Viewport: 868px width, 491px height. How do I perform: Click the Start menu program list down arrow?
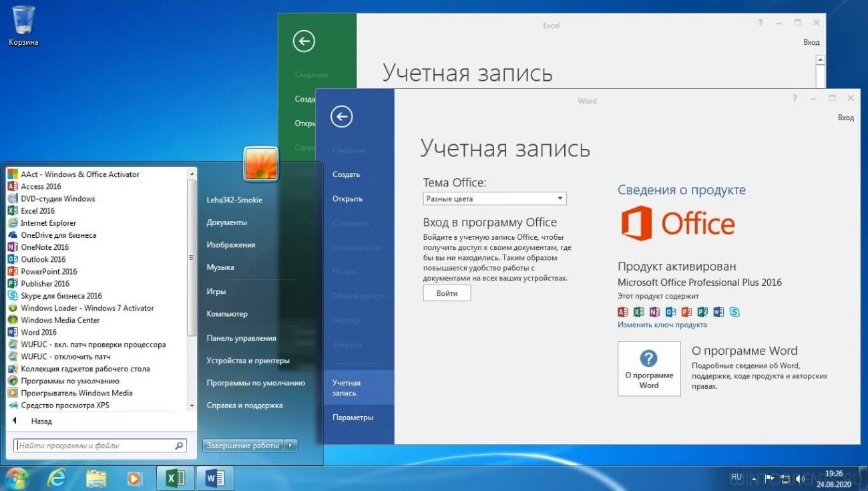point(192,405)
